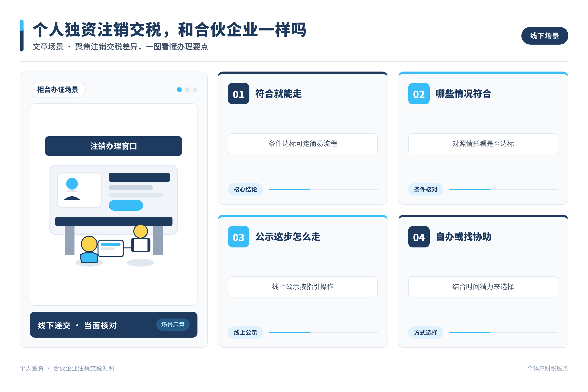Screen dimensions: 588x392
Task: Click the 01 number badge
Action: [x=238, y=94]
